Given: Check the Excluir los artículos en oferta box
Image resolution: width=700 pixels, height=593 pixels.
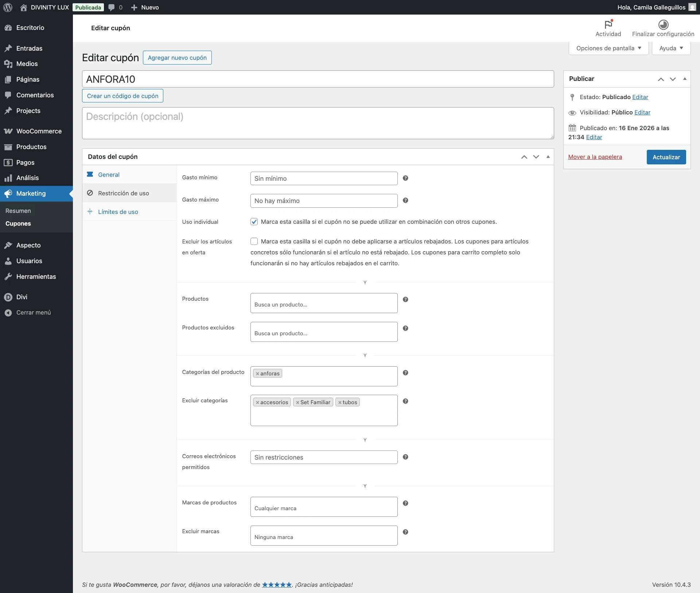Looking at the screenshot, I should 254,241.
